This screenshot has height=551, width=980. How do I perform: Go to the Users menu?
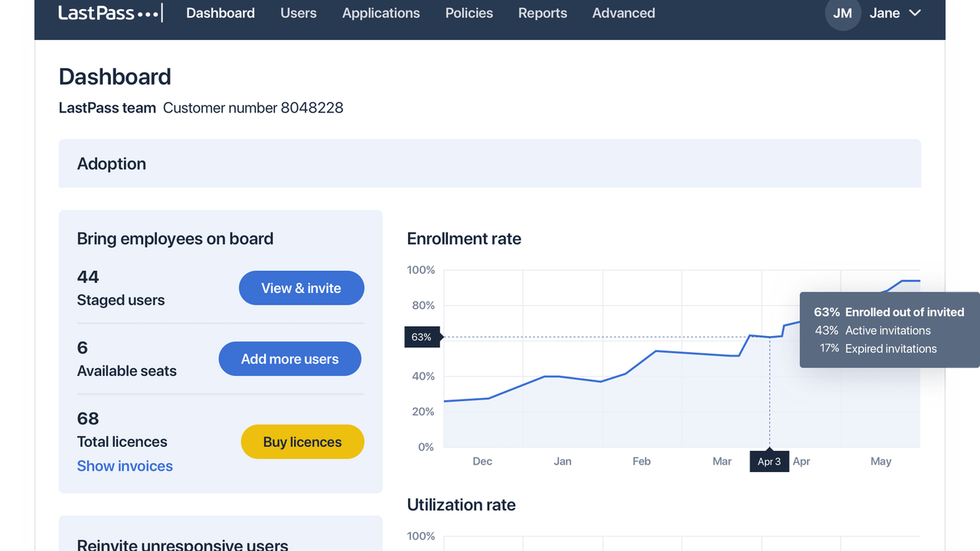click(299, 13)
